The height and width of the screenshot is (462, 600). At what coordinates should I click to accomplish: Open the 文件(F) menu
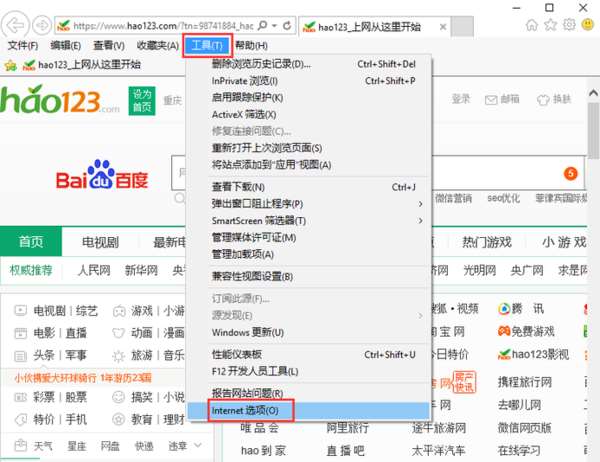point(23,46)
